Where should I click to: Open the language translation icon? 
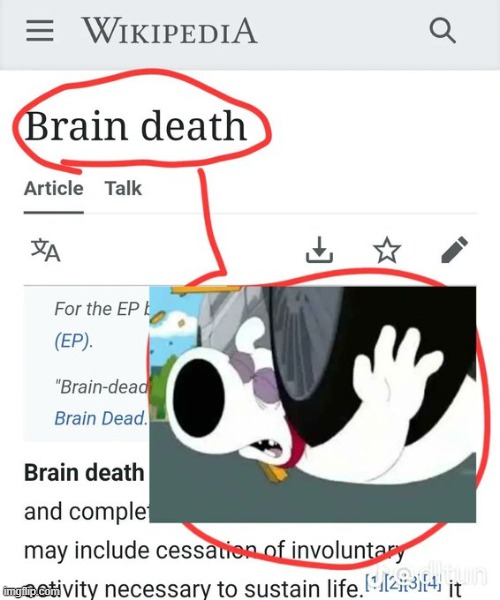[46, 250]
